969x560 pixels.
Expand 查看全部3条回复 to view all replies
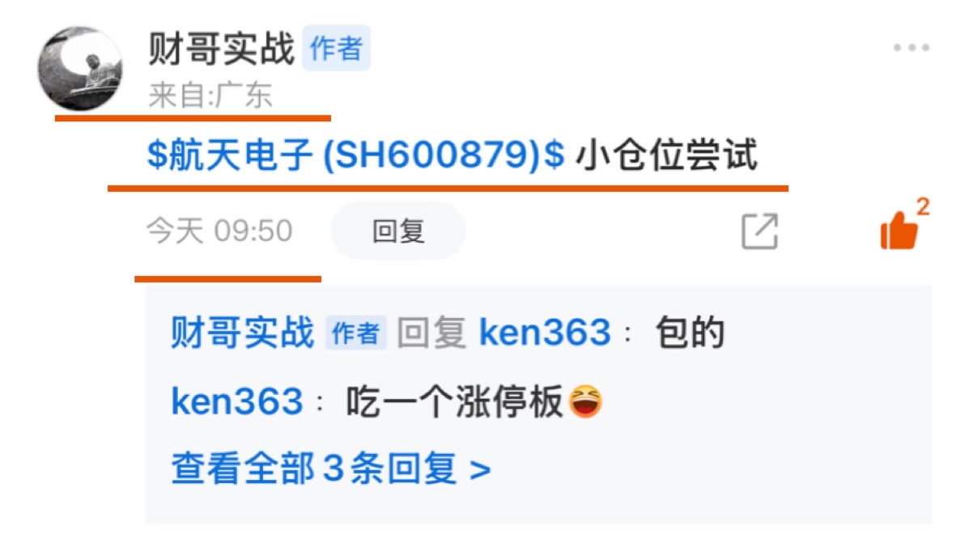330,469
